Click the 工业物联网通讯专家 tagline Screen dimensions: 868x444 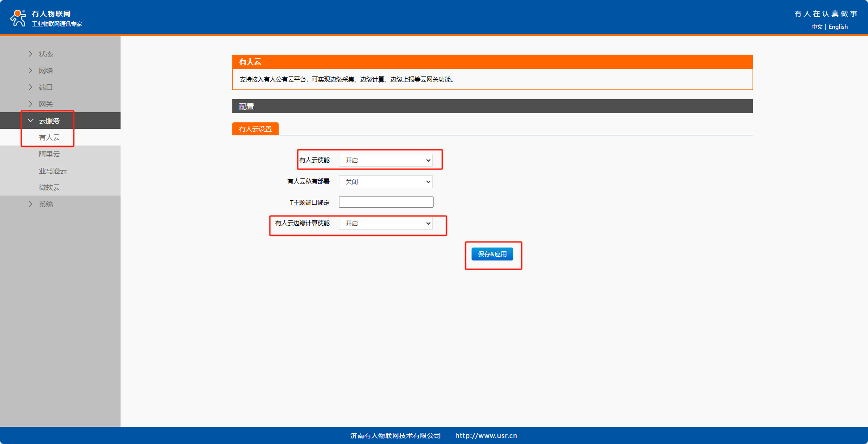coord(57,24)
